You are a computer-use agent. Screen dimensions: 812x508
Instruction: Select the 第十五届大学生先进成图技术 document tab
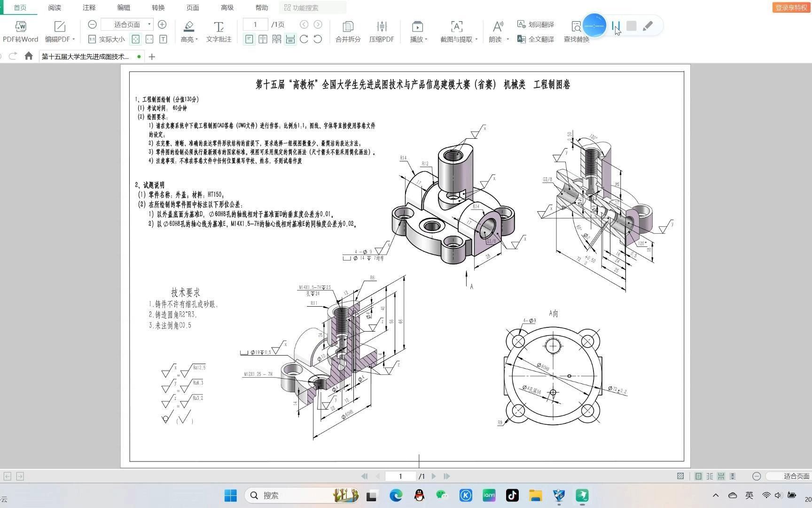pyautogui.click(x=91, y=56)
